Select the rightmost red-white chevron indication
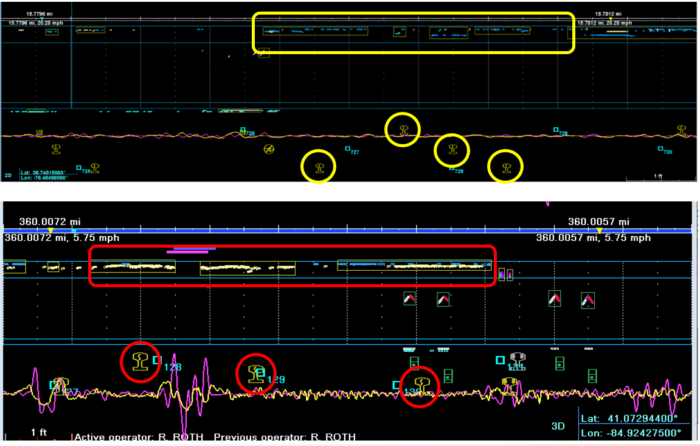 point(588,300)
